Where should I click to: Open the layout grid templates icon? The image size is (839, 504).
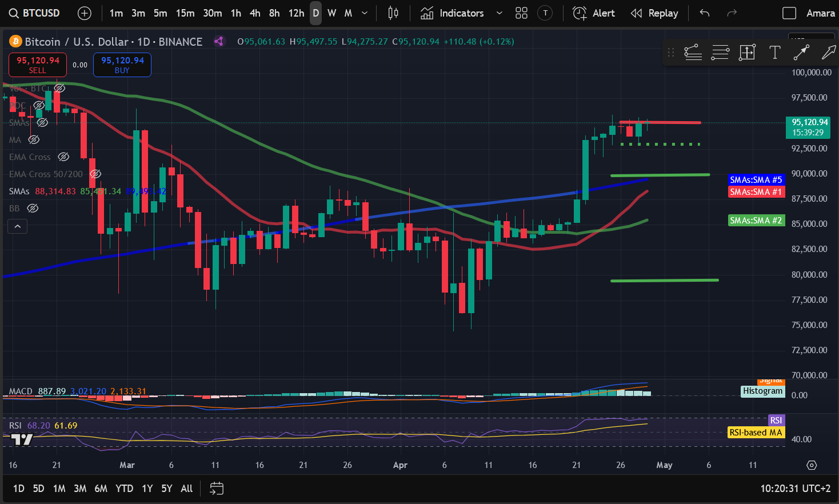pyautogui.click(x=521, y=13)
